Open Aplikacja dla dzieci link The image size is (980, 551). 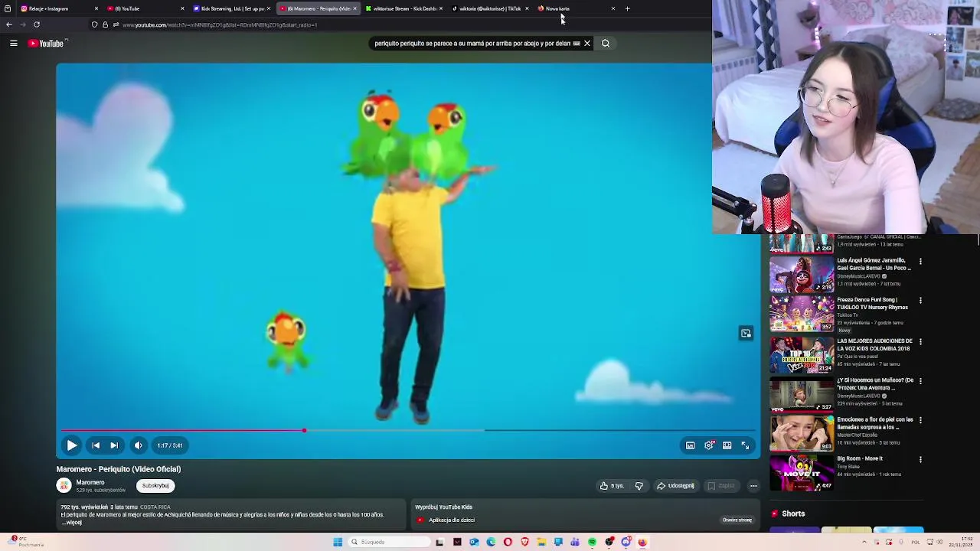click(x=452, y=520)
